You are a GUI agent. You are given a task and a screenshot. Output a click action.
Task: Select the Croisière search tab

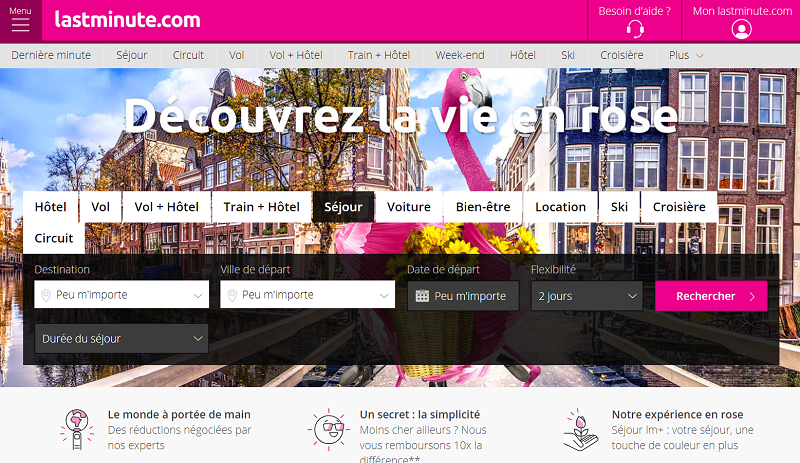(679, 207)
